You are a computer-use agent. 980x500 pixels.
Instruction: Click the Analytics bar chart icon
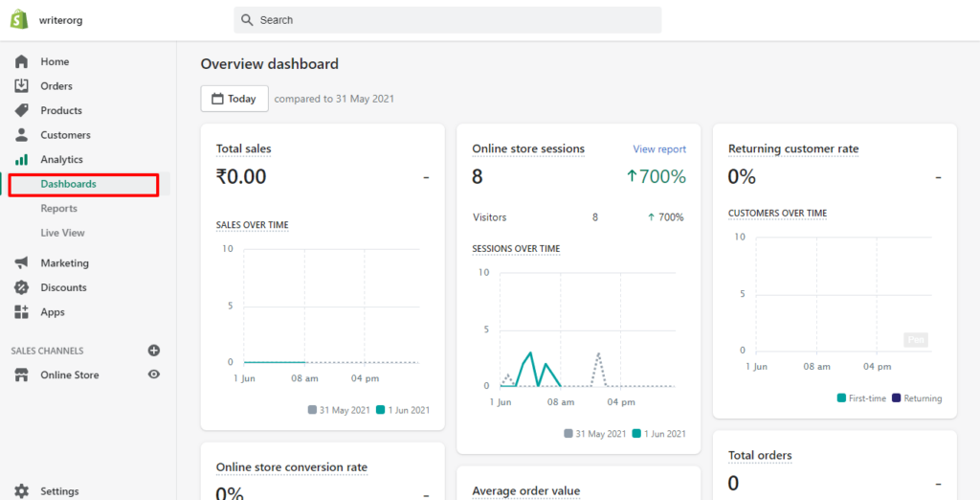coord(21,160)
